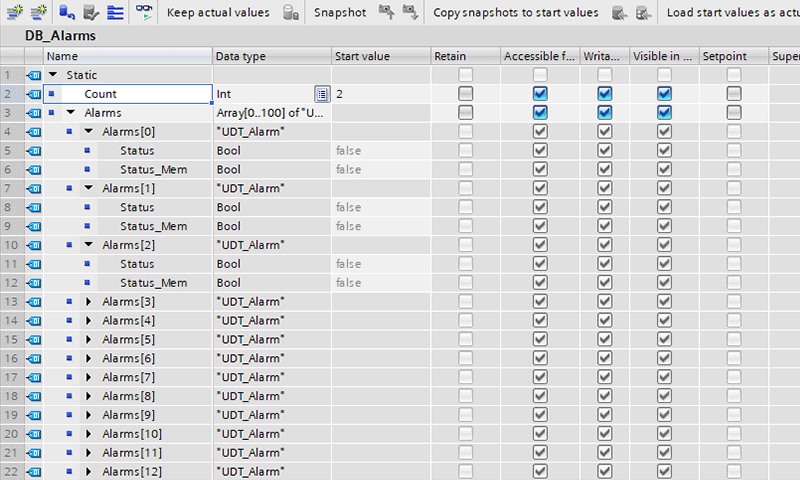Expand Alarms[3] element

pyautogui.click(x=88, y=301)
